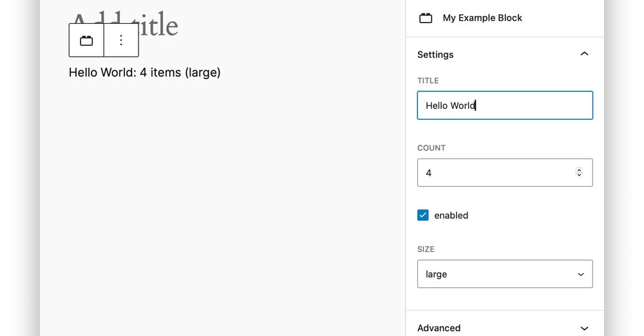Click the chevron arrow in the Size select
The image size is (644, 336).
tap(580, 274)
